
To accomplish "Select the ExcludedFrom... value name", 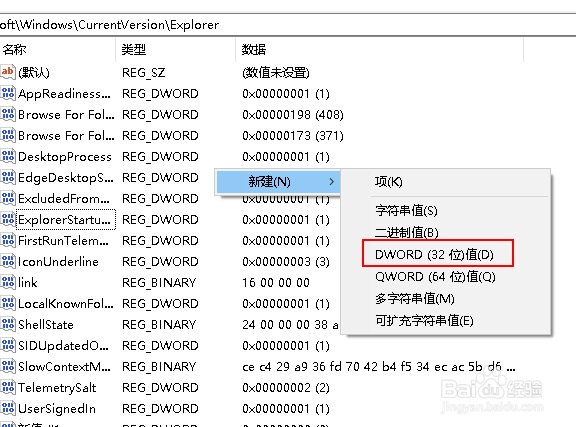I will [64, 199].
